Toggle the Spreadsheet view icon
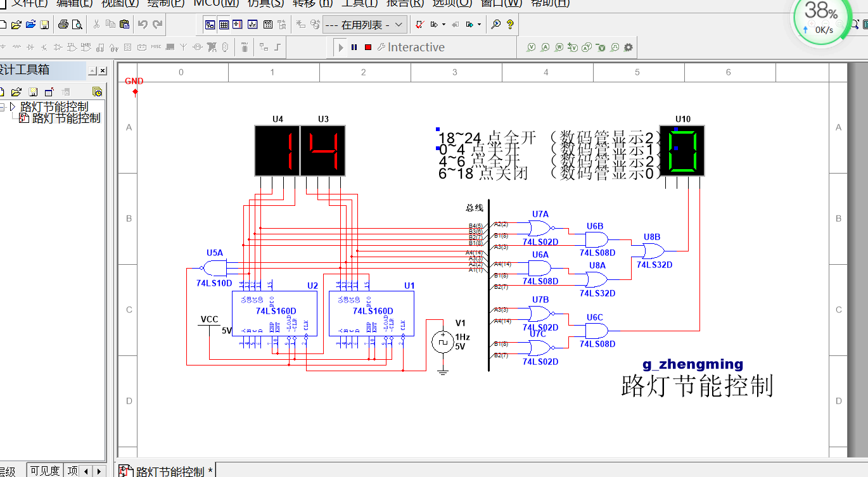The image size is (868, 477). click(x=224, y=25)
